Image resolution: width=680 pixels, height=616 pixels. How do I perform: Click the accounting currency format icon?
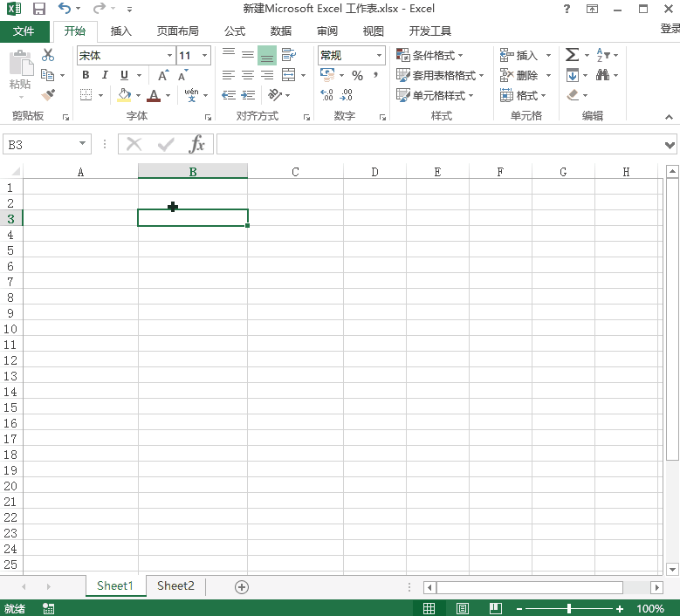(327, 75)
